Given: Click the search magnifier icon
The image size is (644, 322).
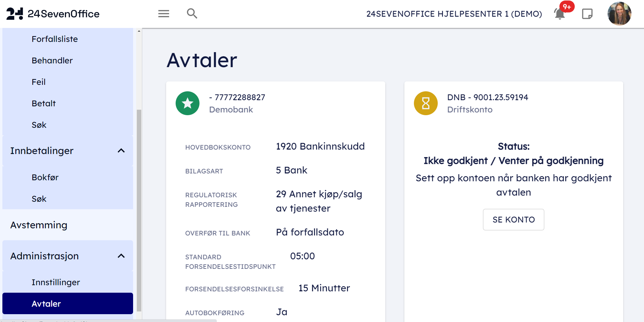Looking at the screenshot, I should [x=192, y=14].
